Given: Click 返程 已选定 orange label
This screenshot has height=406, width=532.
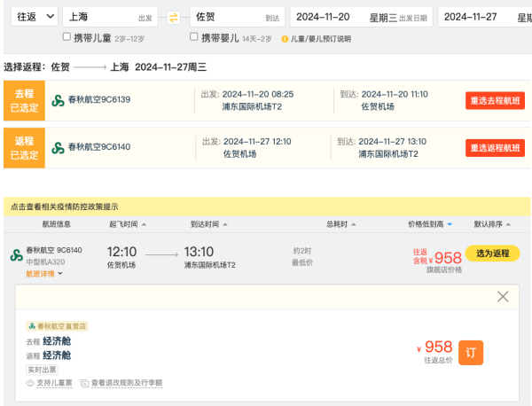Looking at the screenshot, I should [25, 148].
